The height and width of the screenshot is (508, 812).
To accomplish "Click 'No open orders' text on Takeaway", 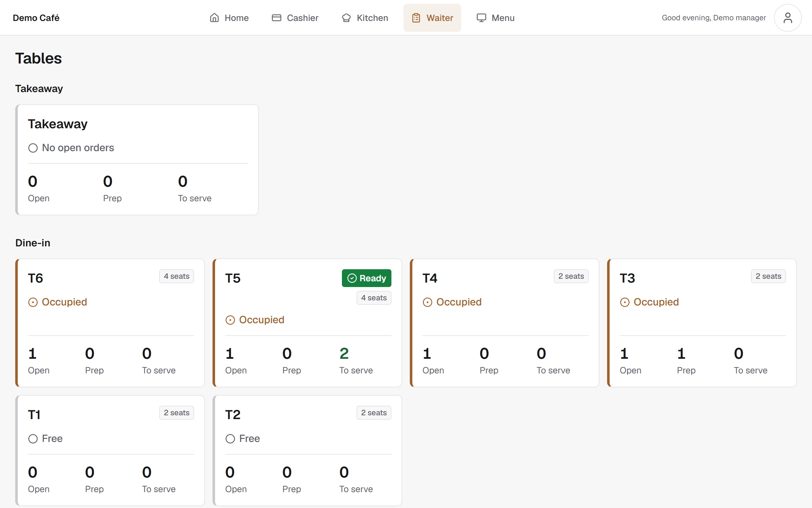I will 78,148.
